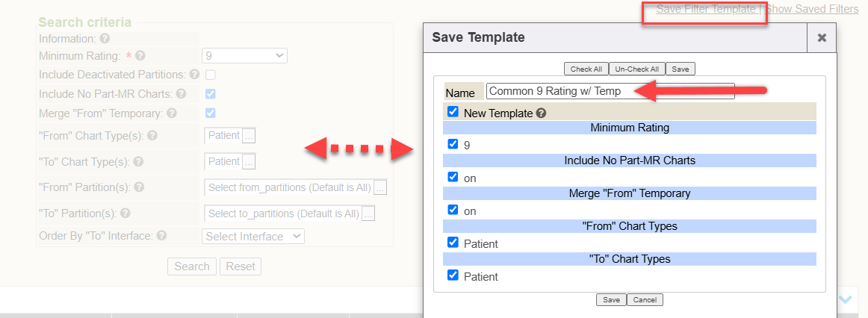Click help icon next to New Template
The height and width of the screenshot is (318, 868).
coord(541,113)
